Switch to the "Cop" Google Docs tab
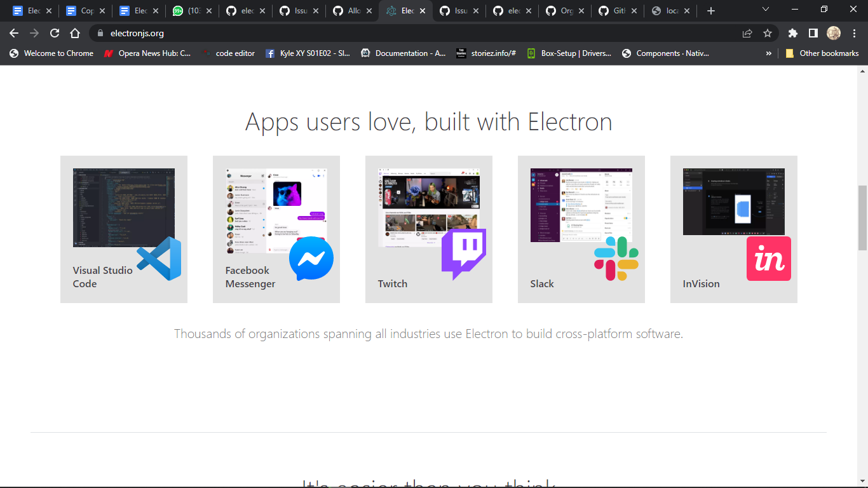The height and width of the screenshot is (488, 868). pos(86,11)
